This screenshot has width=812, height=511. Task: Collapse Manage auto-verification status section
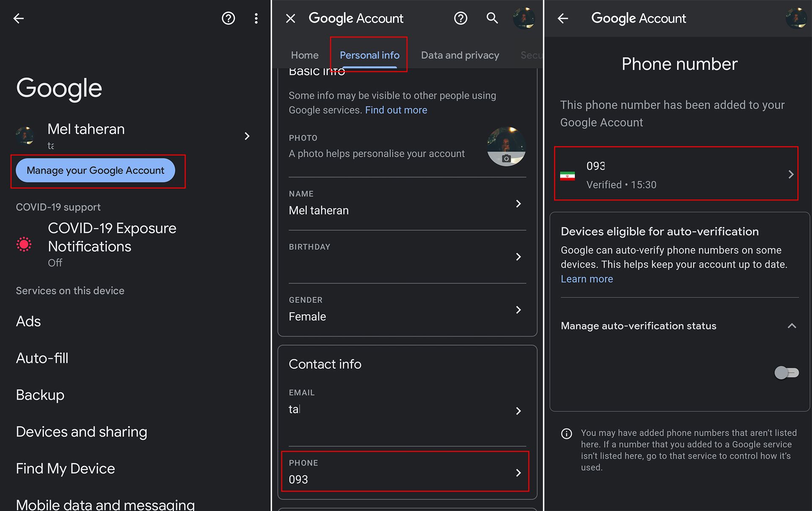click(792, 326)
